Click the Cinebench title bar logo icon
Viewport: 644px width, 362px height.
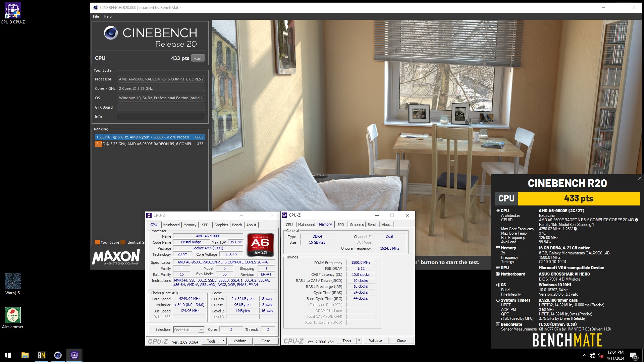click(x=96, y=7)
